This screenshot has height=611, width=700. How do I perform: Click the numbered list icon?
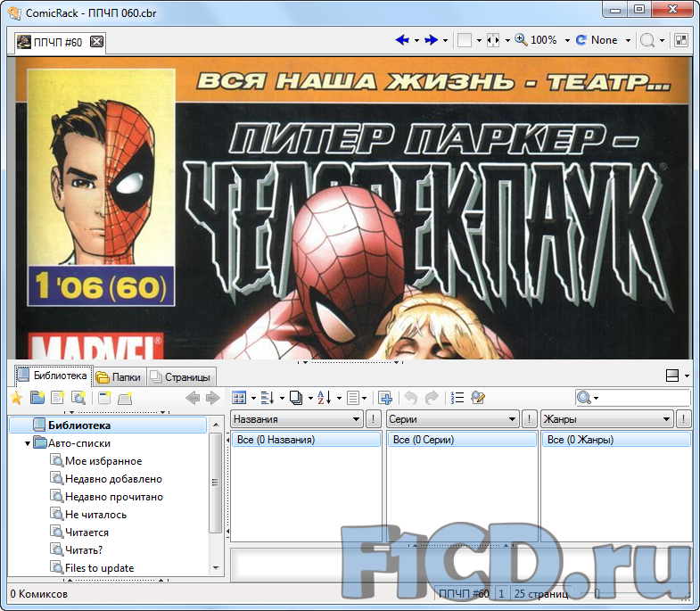tap(457, 398)
